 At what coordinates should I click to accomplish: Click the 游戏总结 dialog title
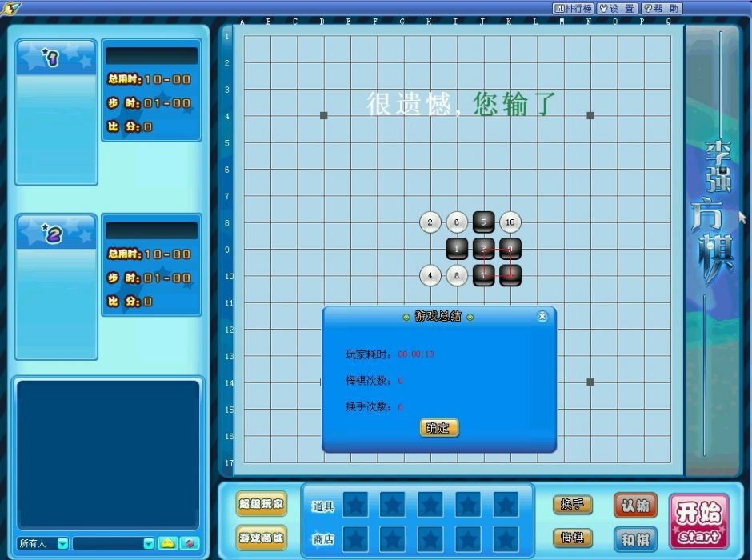[438, 317]
